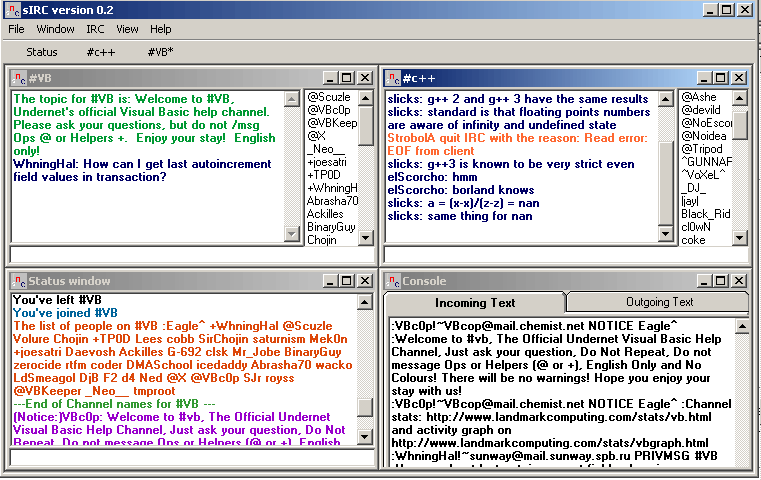The height and width of the screenshot is (480, 761).
Task: Select coke in #c++ user list
Action: (693, 240)
